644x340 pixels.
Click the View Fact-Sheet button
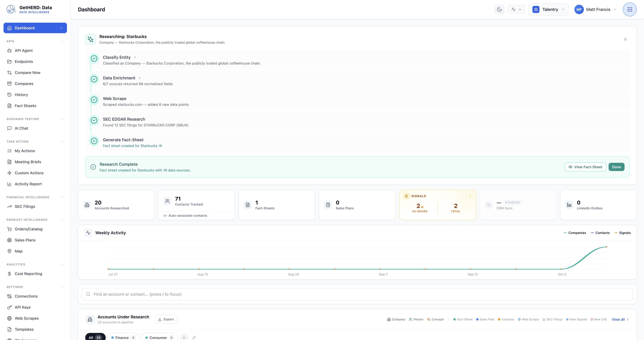(x=585, y=167)
